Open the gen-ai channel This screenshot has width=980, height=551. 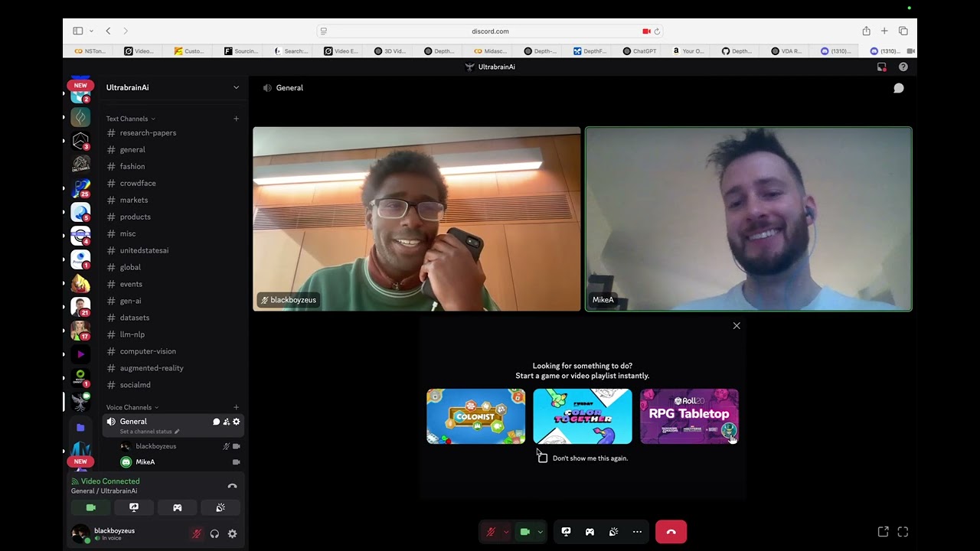point(172,301)
